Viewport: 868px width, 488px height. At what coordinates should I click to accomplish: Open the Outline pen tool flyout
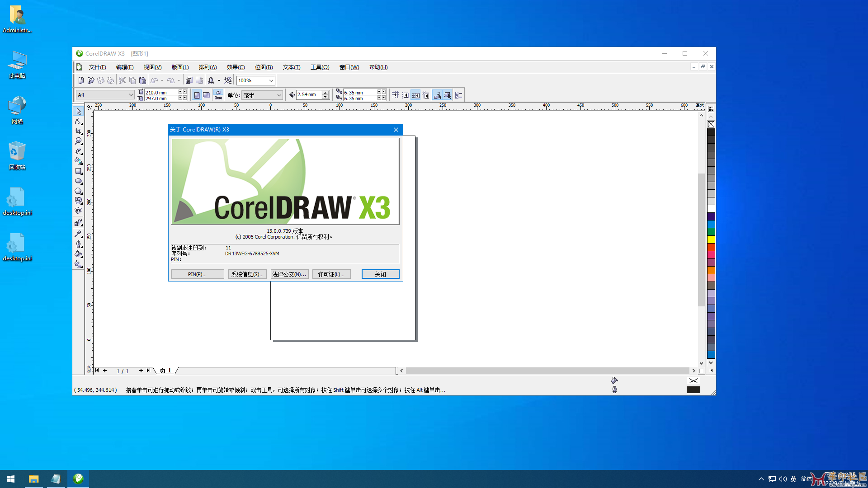click(78, 244)
